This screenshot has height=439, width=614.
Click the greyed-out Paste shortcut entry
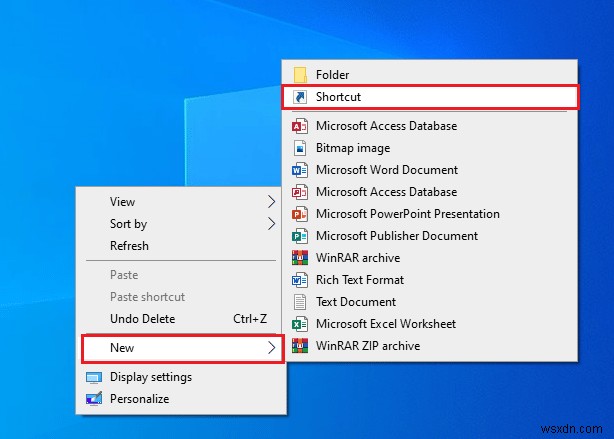181,297
